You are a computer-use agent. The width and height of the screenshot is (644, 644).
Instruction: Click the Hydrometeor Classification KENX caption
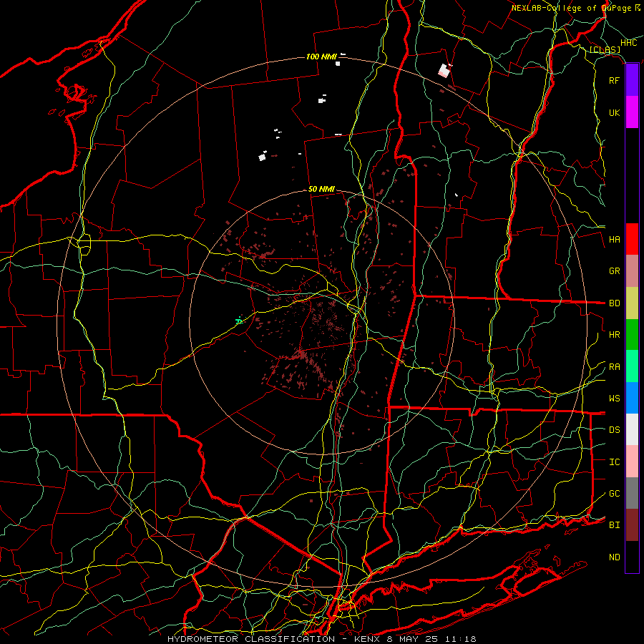pos(321,639)
